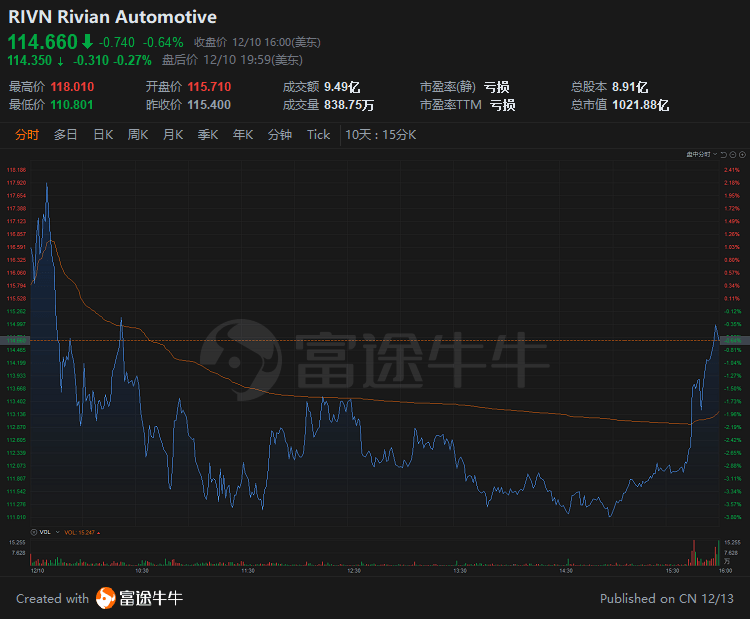Select the 10天:15分K custom period
This screenshot has width=750, height=619.
click(x=381, y=135)
